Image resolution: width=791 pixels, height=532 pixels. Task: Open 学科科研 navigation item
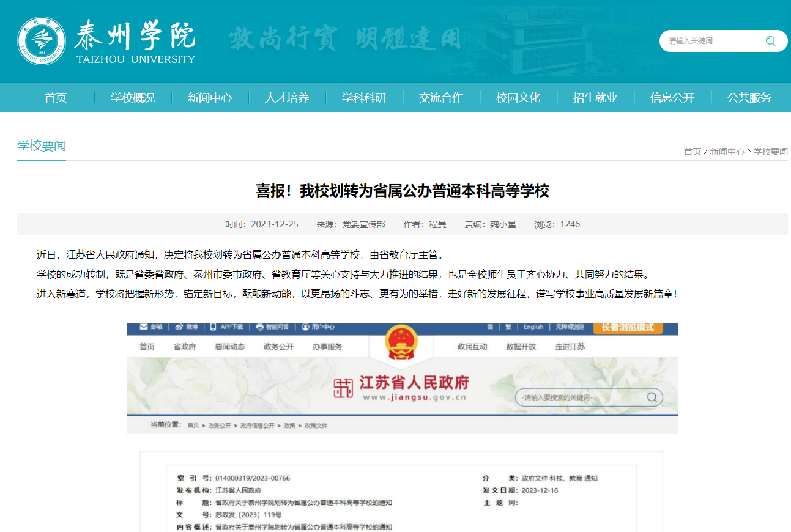coord(364,97)
